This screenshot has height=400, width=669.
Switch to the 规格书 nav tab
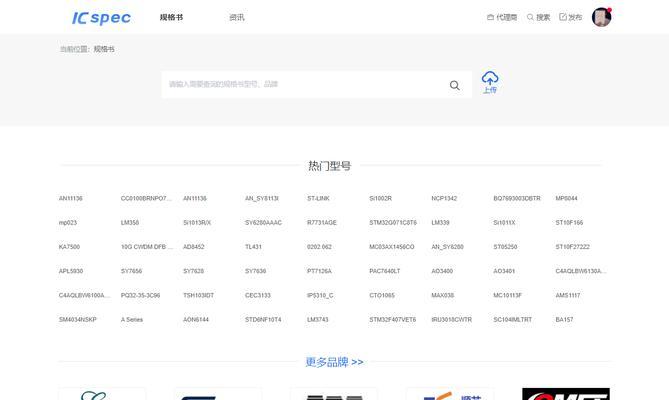(172, 17)
